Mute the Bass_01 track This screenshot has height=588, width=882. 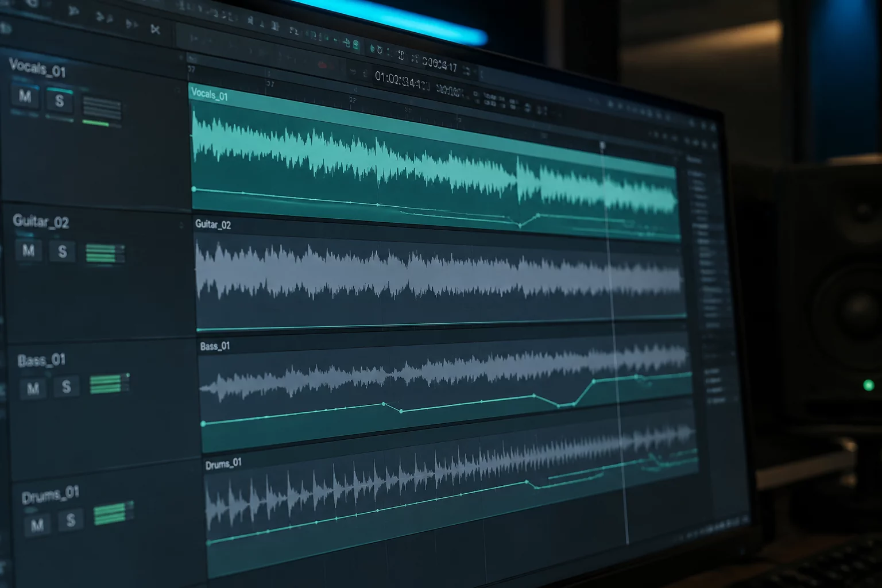tap(33, 388)
